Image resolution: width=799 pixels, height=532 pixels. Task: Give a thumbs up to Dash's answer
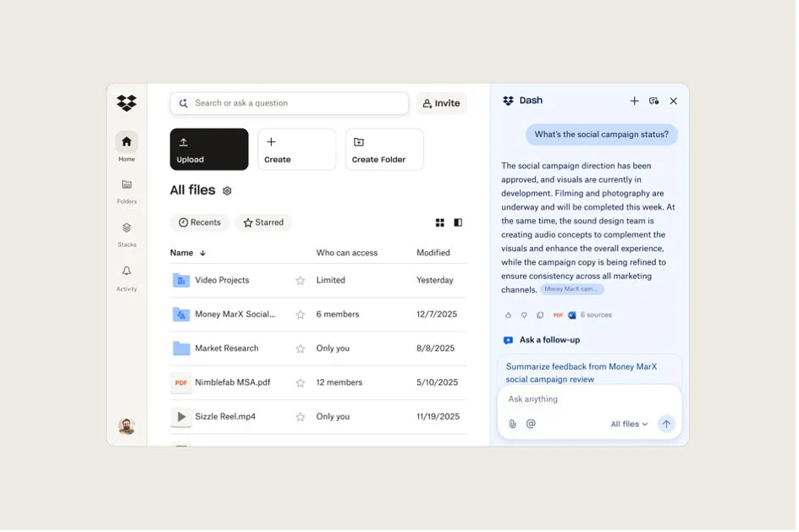pos(508,314)
